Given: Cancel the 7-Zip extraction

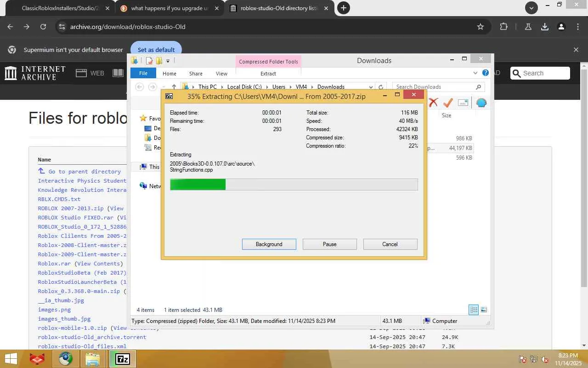Looking at the screenshot, I should [390, 244].
